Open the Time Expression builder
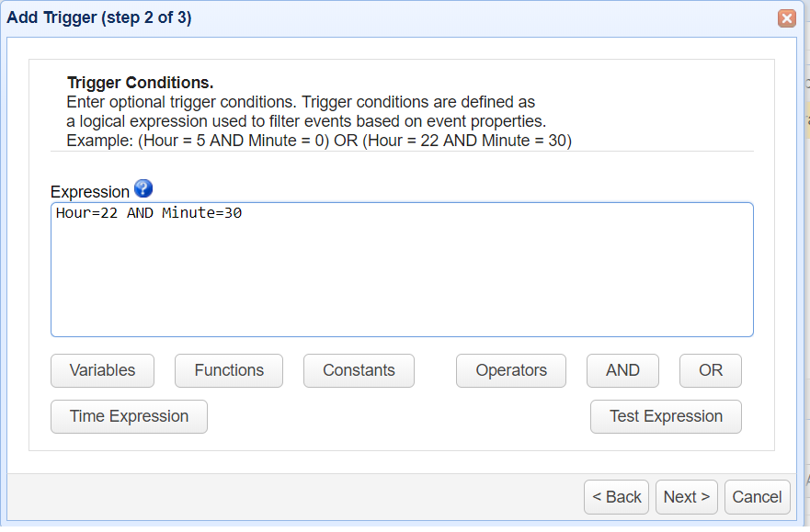 click(129, 416)
